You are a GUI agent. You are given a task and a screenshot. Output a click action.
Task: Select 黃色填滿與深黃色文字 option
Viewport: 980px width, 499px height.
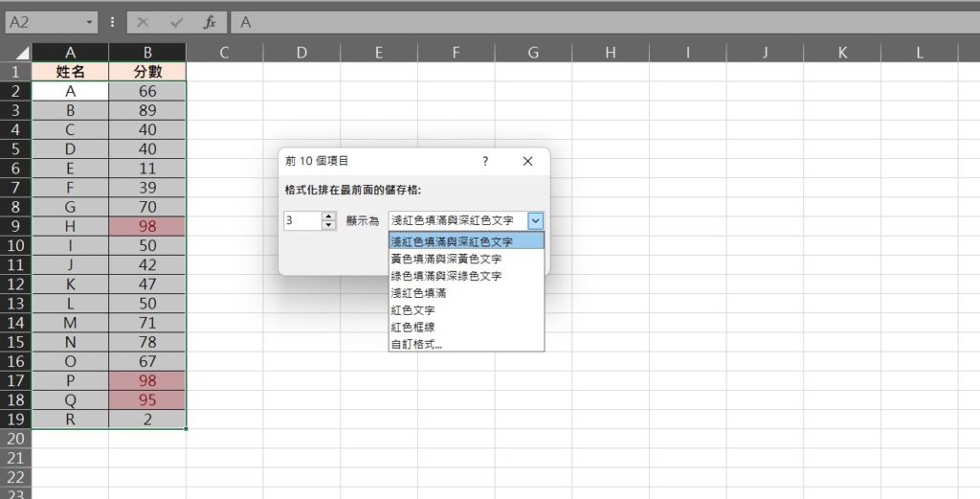446,259
